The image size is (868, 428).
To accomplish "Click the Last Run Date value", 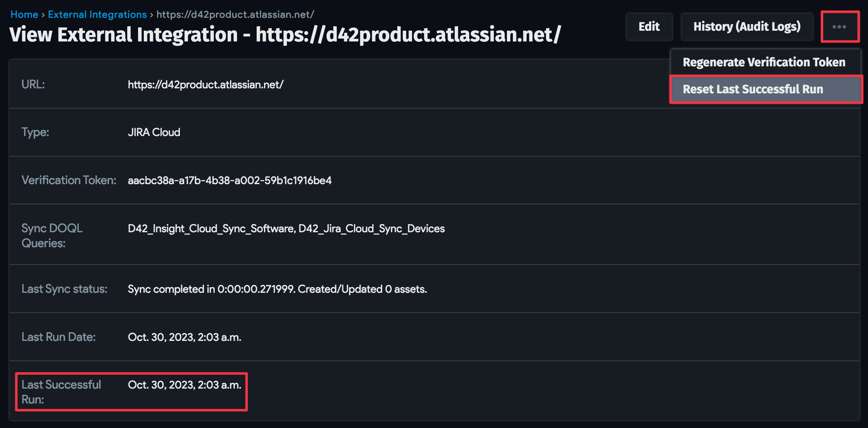I will pos(184,337).
